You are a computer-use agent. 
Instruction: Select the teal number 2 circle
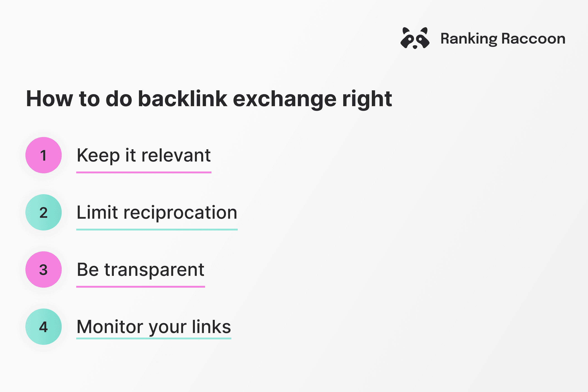click(x=44, y=212)
